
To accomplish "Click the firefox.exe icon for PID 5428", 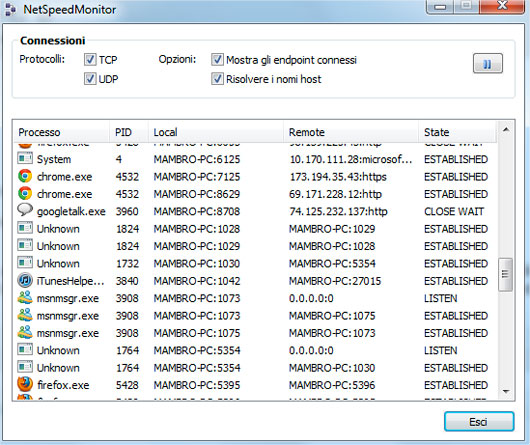I will [x=25, y=385].
